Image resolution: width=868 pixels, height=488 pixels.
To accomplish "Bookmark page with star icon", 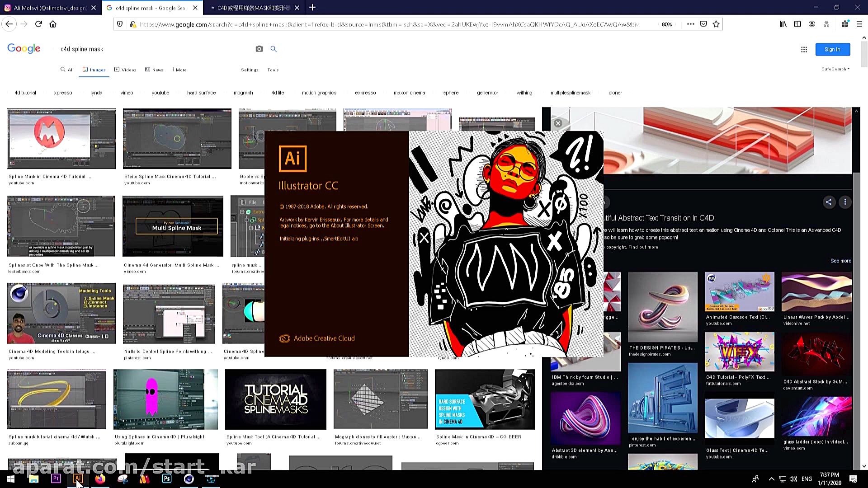I will [x=716, y=24].
